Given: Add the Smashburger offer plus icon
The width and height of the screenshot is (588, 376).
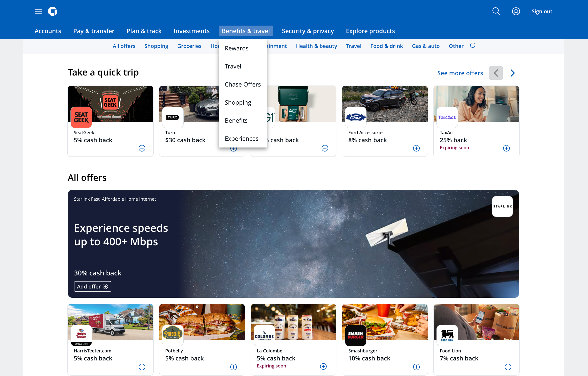Looking at the screenshot, I should click(x=416, y=367).
